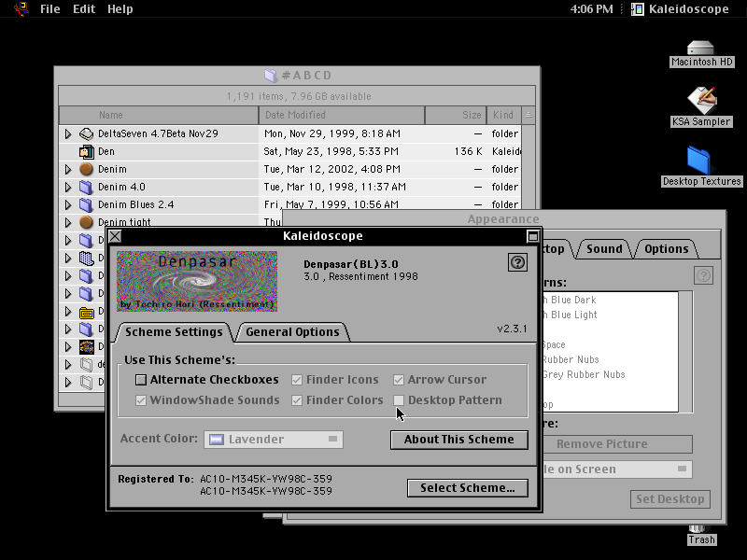Screen dimensions: 747x560
Task: Click the Den scheme file icon
Action: click(x=86, y=151)
